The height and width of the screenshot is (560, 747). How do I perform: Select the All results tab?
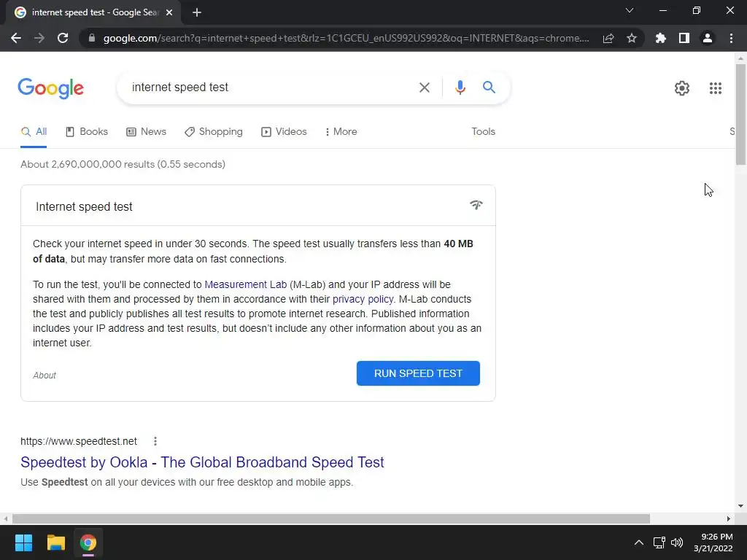point(34,132)
